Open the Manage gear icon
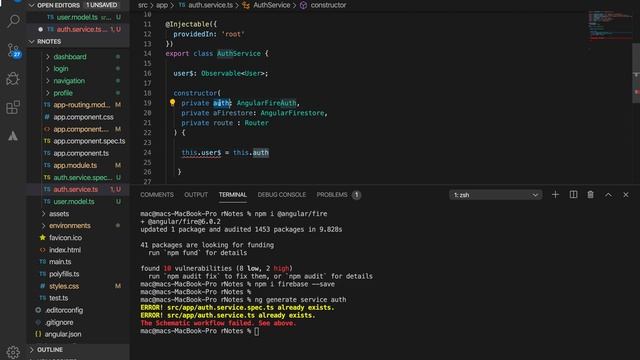 click(13, 351)
